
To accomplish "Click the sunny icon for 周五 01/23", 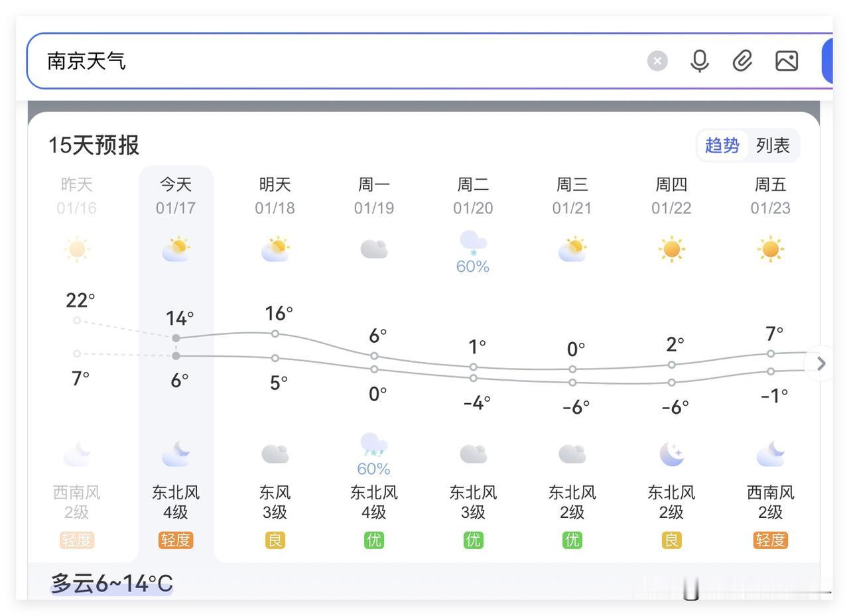I will [x=770, y=249].
